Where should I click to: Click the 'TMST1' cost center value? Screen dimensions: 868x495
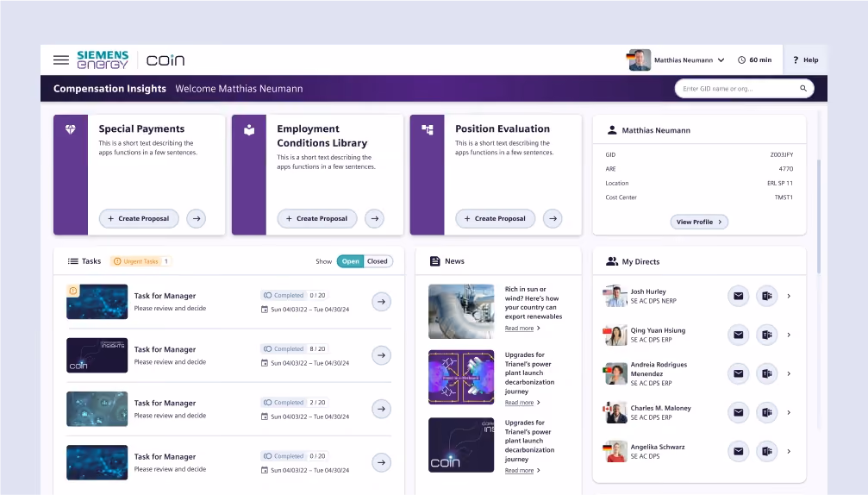pos(784,197)
